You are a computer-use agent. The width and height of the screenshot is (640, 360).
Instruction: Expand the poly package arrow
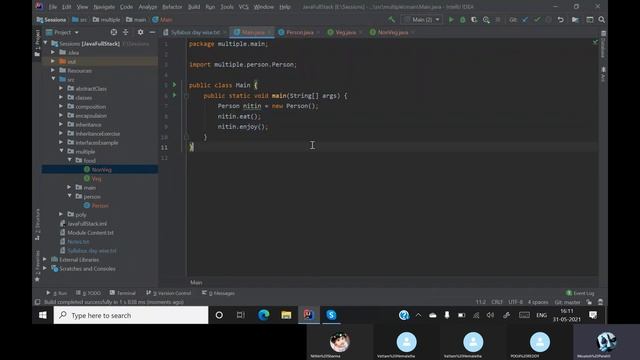click(61, 214)
